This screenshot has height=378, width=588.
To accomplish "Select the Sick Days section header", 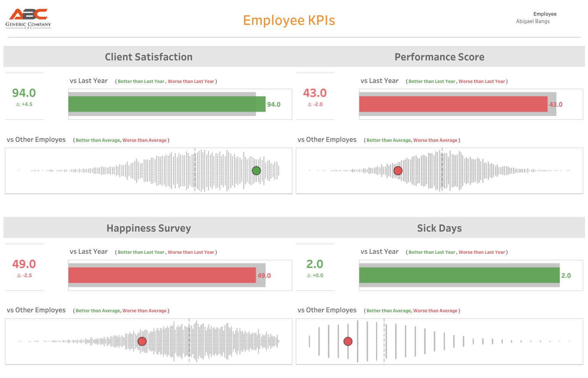I will tap(439, 228).
